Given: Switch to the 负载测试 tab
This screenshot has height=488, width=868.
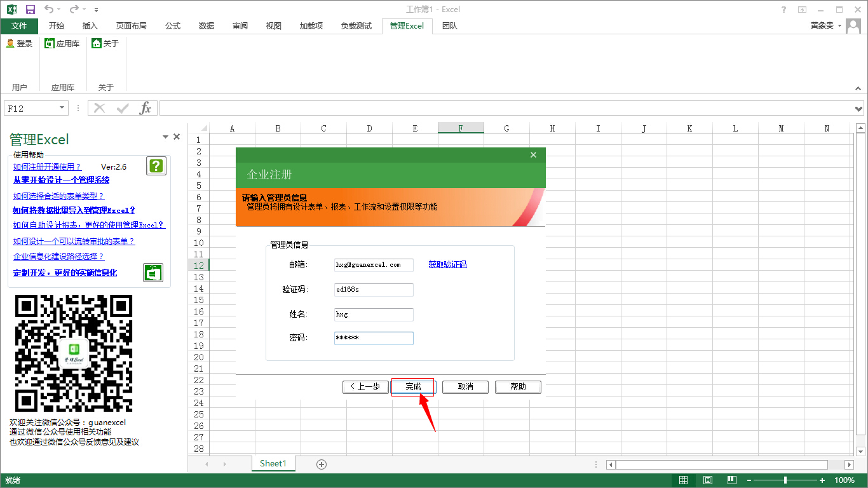Looking at the screenshot, I should click(x=356, y=26).
